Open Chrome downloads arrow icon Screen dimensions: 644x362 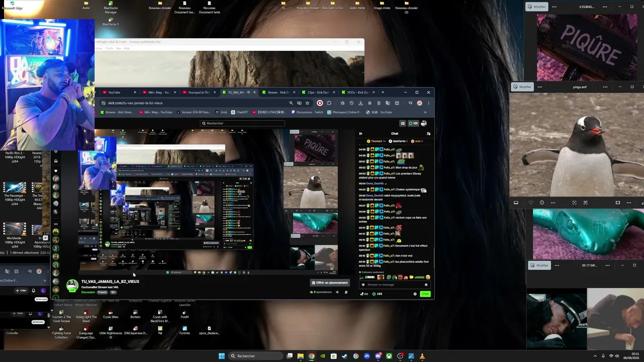click(x=360, y=103)
